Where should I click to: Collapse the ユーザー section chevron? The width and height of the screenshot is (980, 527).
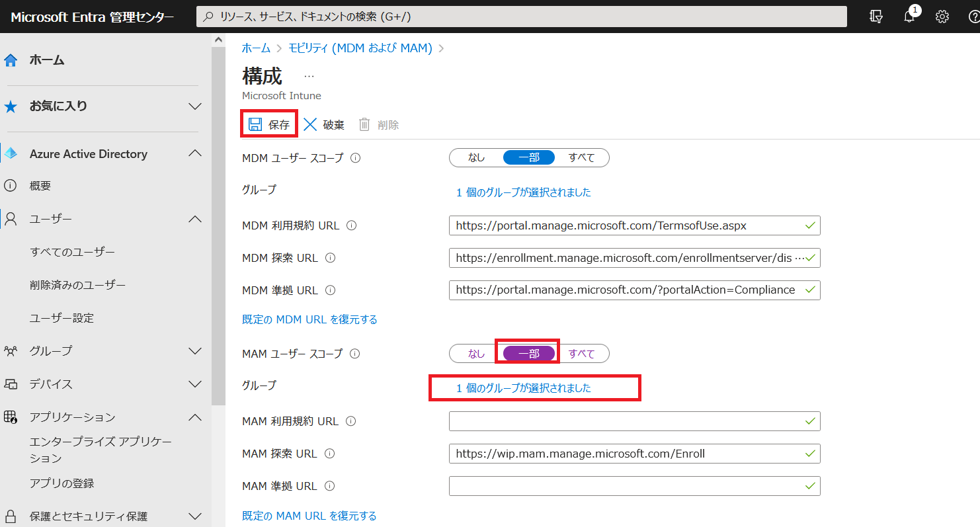pyautogui.click(x=195, y=219)
